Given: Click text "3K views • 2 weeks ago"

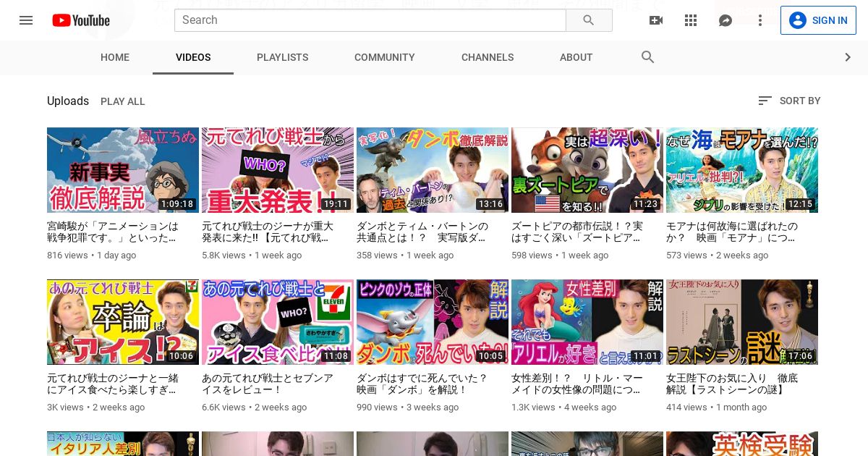Looking at the screenshot, I should pos(96,408).
